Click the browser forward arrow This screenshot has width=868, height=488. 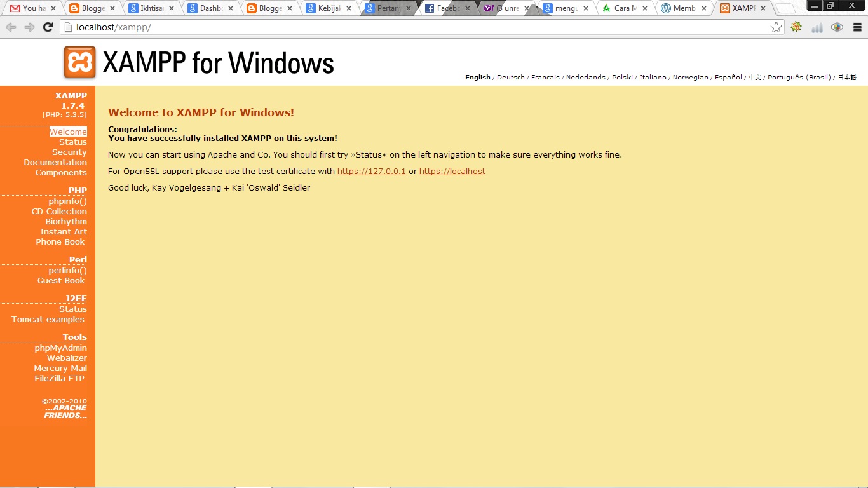pyautogui.click(x=29, y=27)
